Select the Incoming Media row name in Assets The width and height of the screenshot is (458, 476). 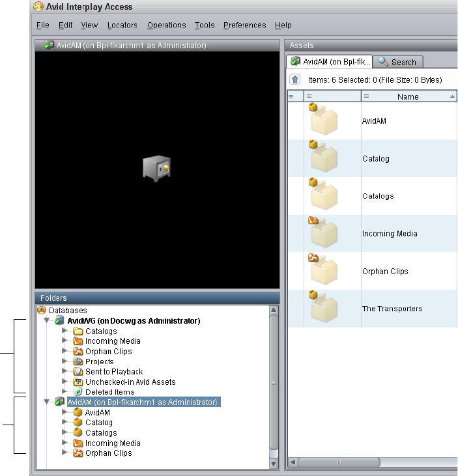[390, 234]
